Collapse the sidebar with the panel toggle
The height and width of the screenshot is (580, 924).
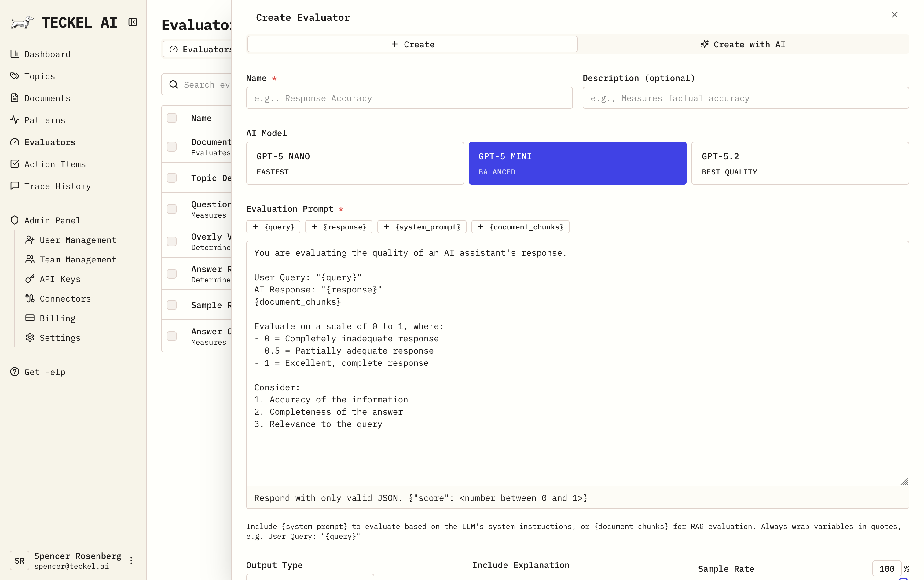[132, 22]
